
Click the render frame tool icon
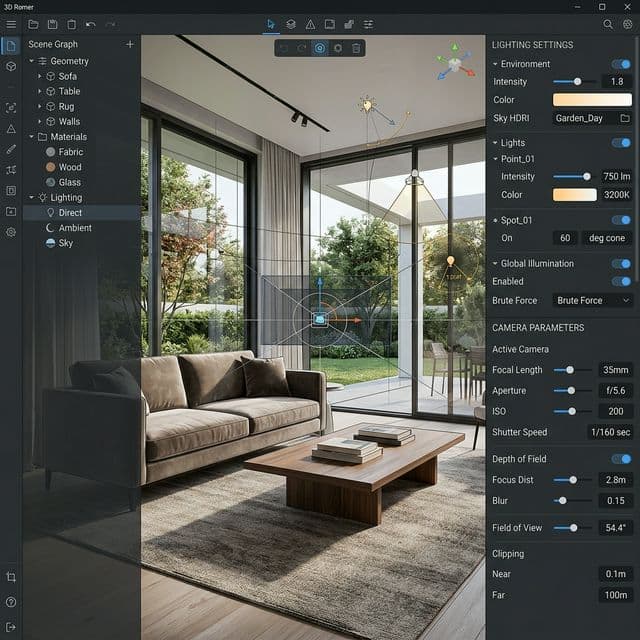pyautogui.click(x=330, y=24)
